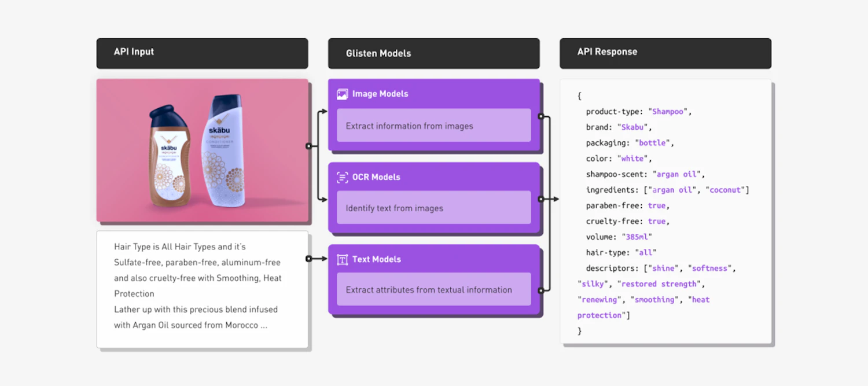Click 'and also cruelty-free with Smoothing' line
868x386 pixels.
pyautogui.click(x=198, y=278)
